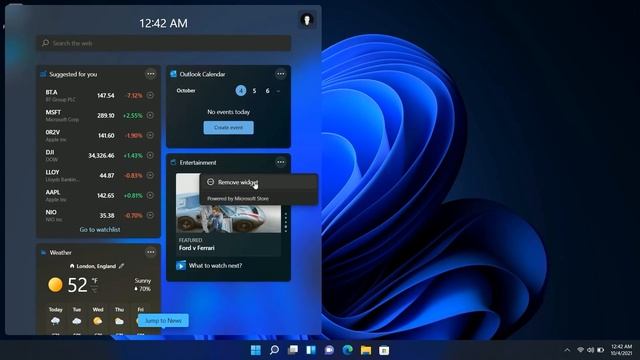Image resolution: width=640 pixels, height=360 pixels.
Task: Select day 6 in Outlook Calendar
Action: tap(267, 91)
